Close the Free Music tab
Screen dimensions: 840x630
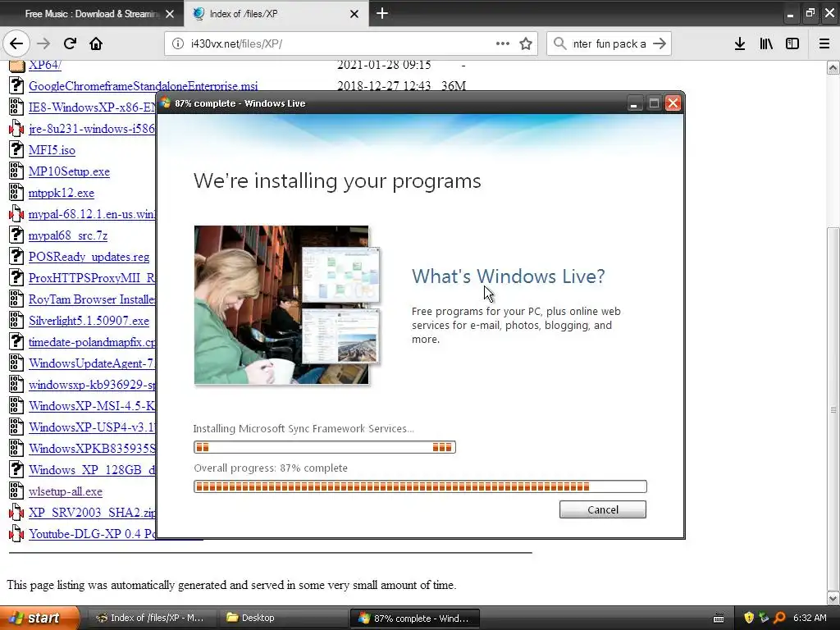click(x=170, y=14)
